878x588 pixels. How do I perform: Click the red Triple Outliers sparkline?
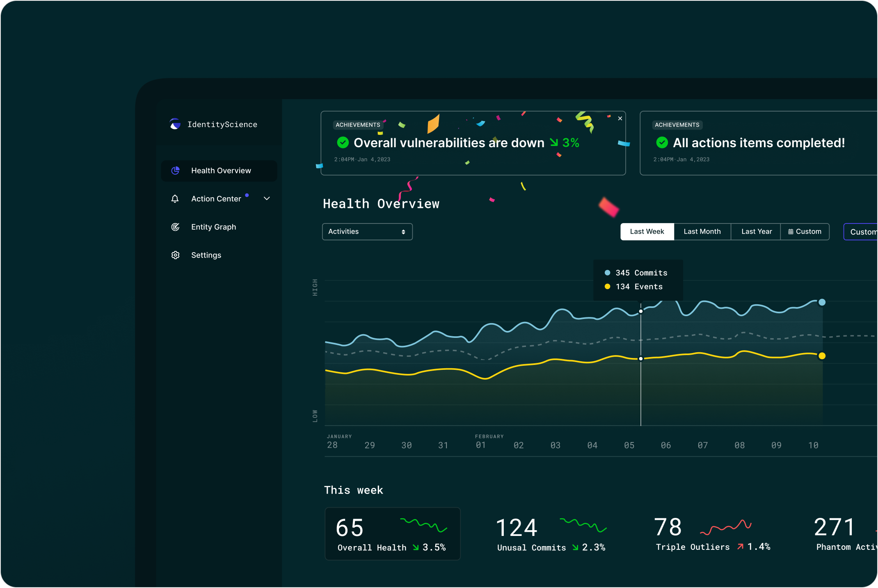coord(726,527)
